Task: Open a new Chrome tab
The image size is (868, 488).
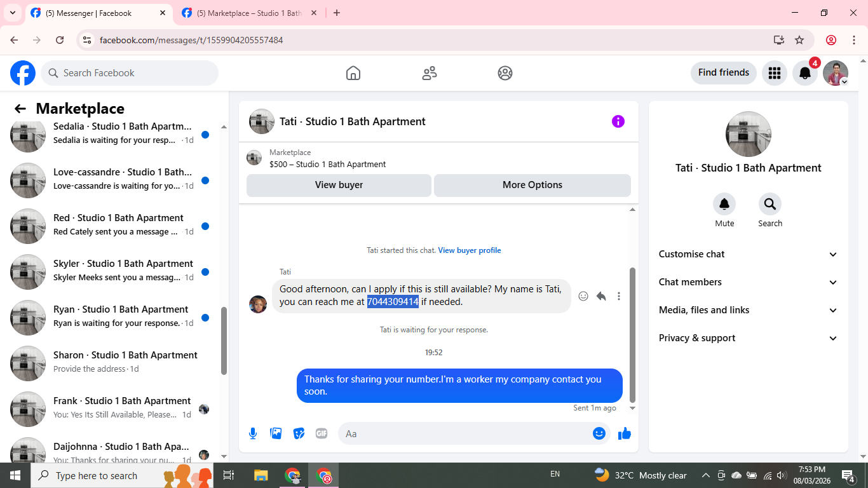Action: coord(337,13)
